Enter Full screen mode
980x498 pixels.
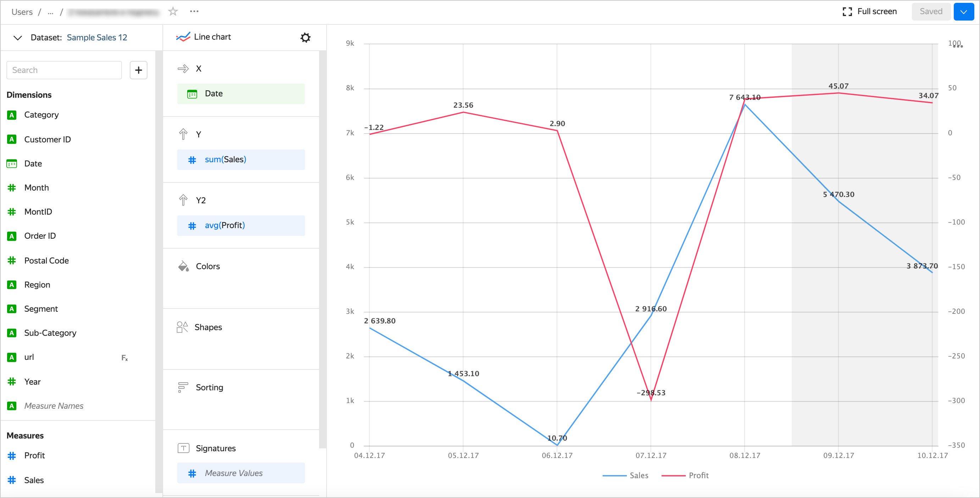pyautogui.click(x=869, y=11)
